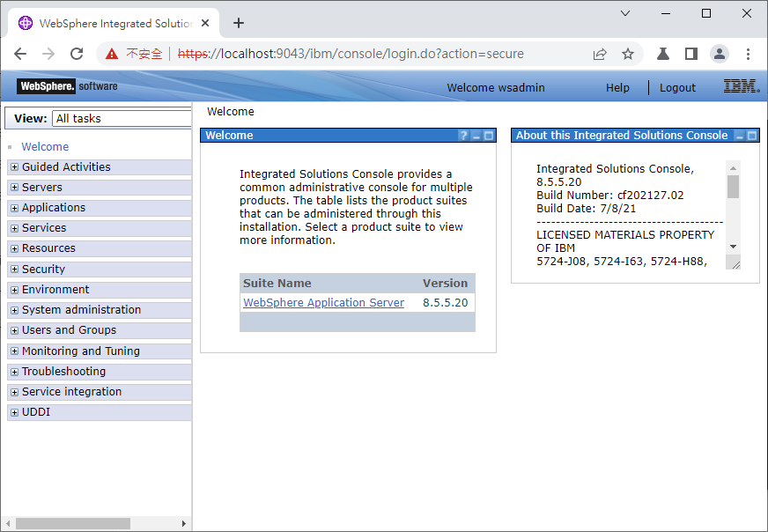Click navigation pane horizontal scrollbar thumb

tap(73, 524)
